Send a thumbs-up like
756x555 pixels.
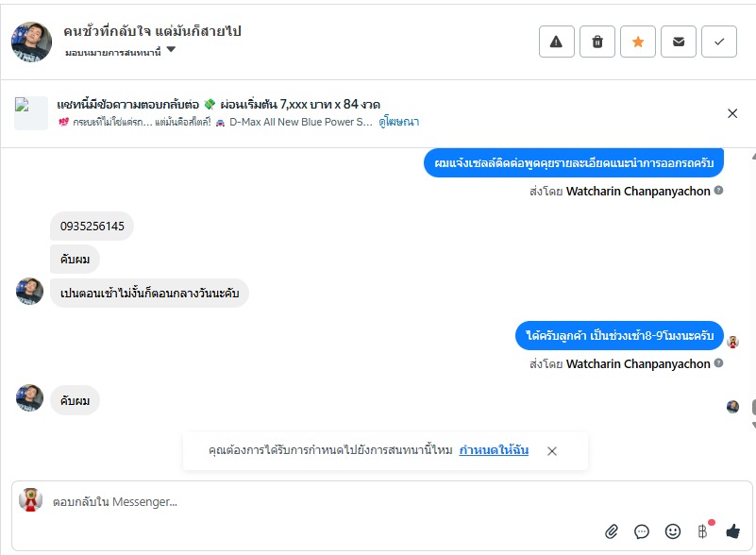coord(732,531)
